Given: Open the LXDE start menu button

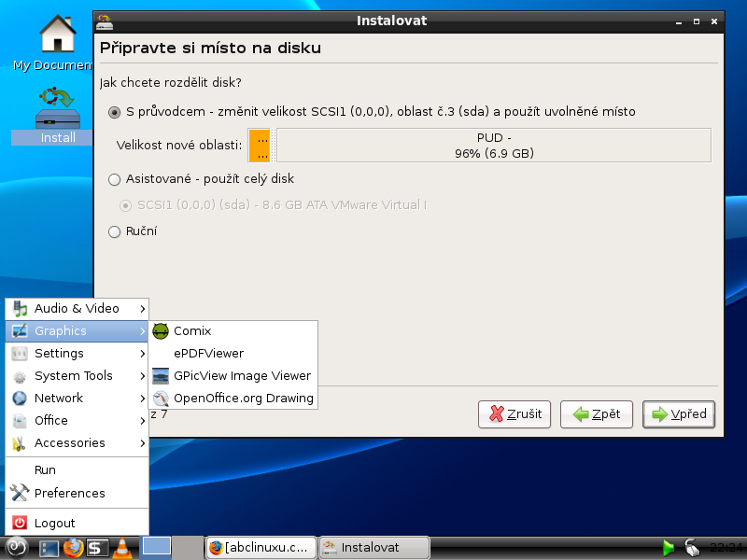Looking at the screenshot, I should 16,548.
